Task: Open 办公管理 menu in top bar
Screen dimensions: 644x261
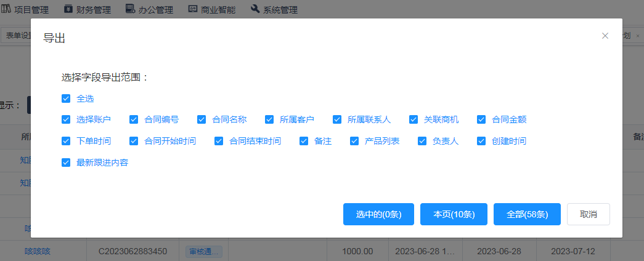Action: [x=149, y=10]
